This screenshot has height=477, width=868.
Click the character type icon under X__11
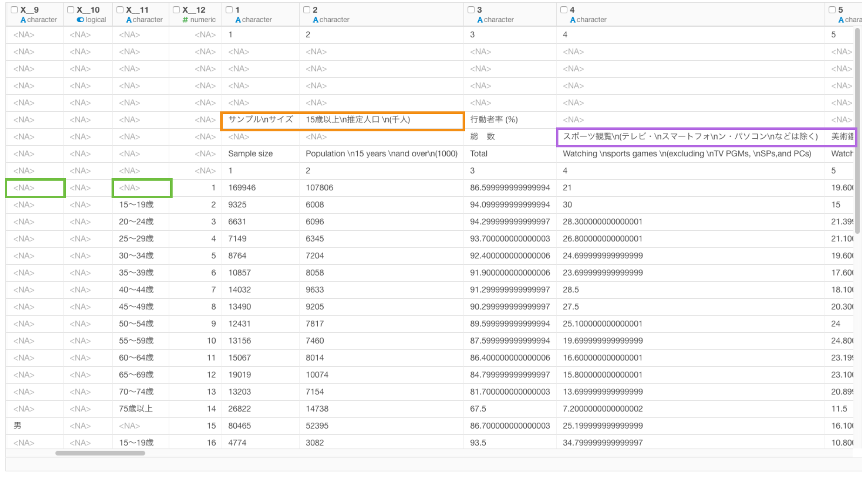coord(129,20)
